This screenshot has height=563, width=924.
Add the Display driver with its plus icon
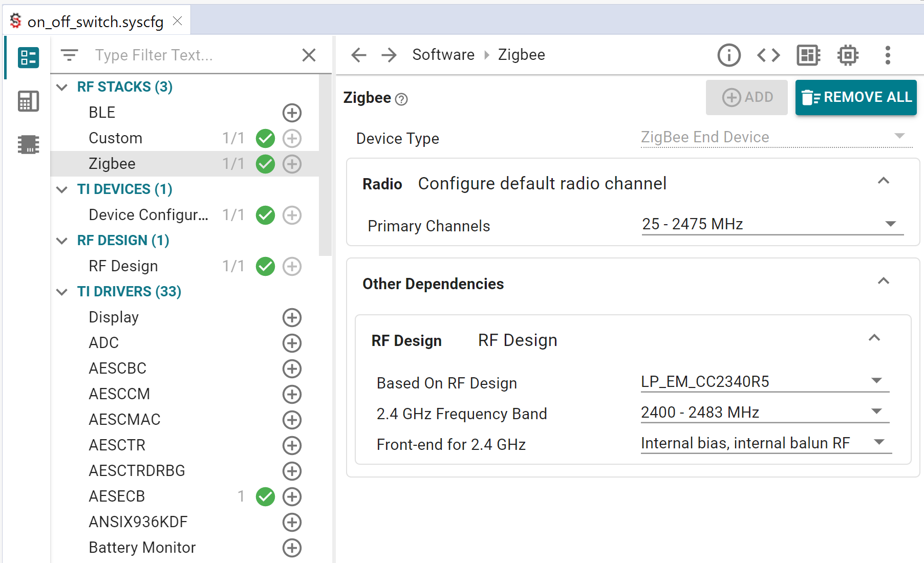[x=292, y=317]
